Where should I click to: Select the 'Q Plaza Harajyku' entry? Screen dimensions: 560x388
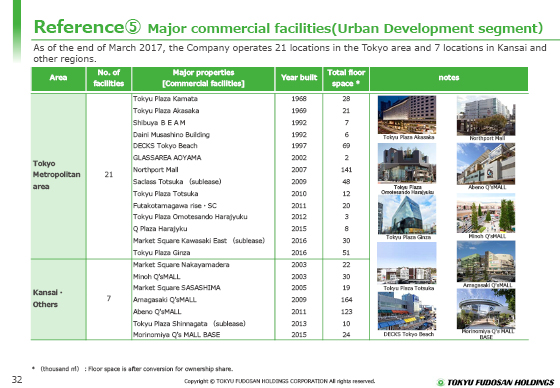[x=160, y=229]
